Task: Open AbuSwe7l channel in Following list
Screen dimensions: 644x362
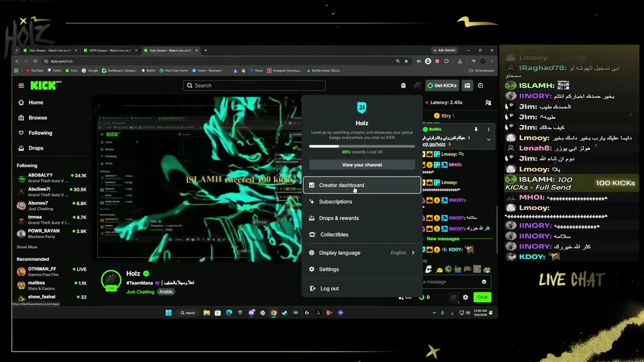Action: [52, 192]
